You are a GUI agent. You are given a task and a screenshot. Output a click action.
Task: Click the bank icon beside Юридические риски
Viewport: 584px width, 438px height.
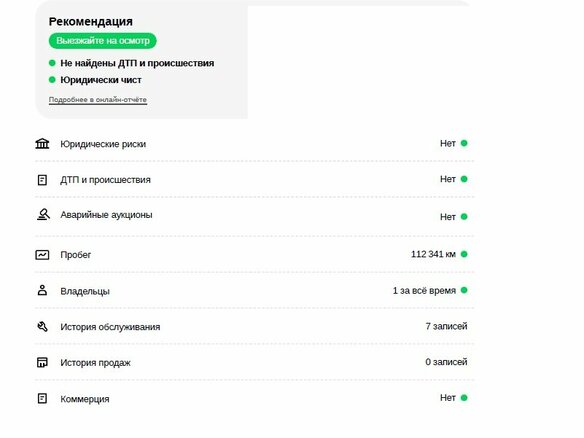click(x=42, y=143)
